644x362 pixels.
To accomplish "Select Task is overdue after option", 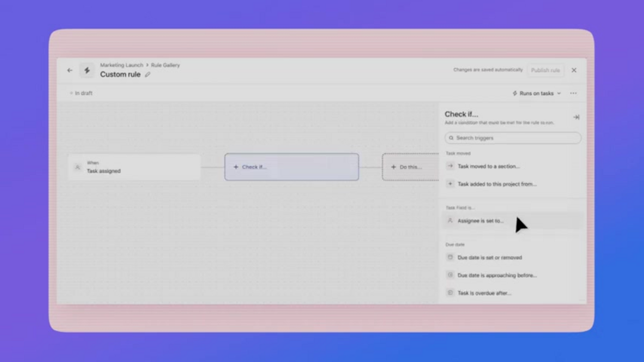I will point(484,293).
